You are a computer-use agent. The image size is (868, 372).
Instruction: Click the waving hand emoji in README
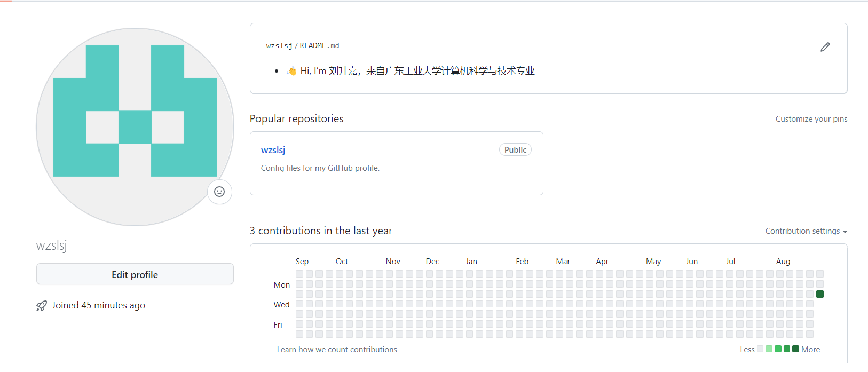pyautogui.click(x=291, y=71)
